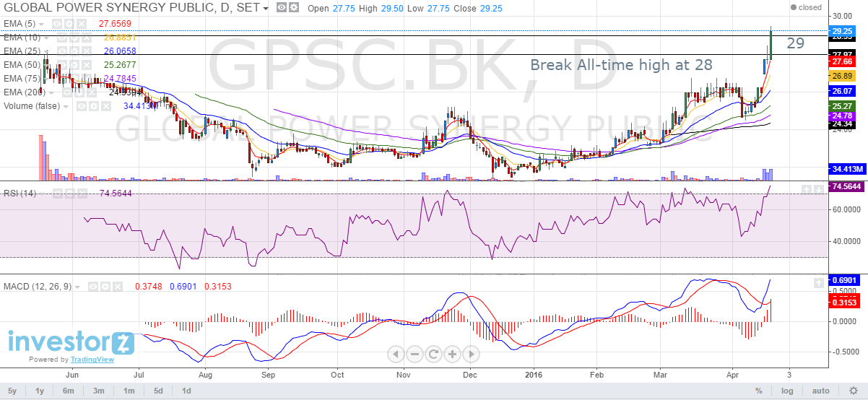Hide the EMA (25) indicator
The image size is (868, 400).
click(x=62, y=51)
